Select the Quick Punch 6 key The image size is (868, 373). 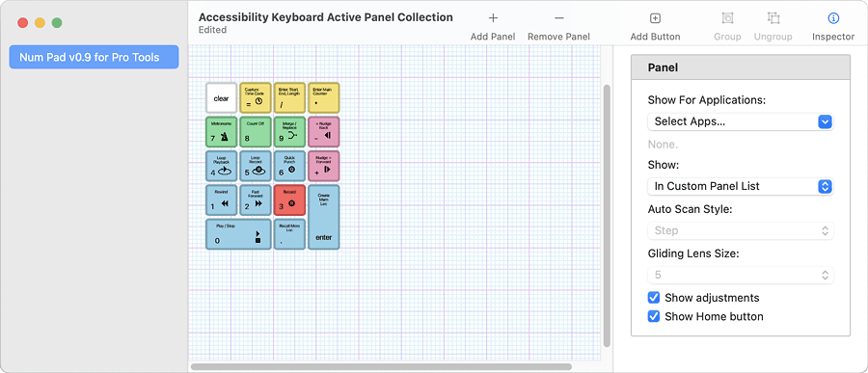[289, 166]
